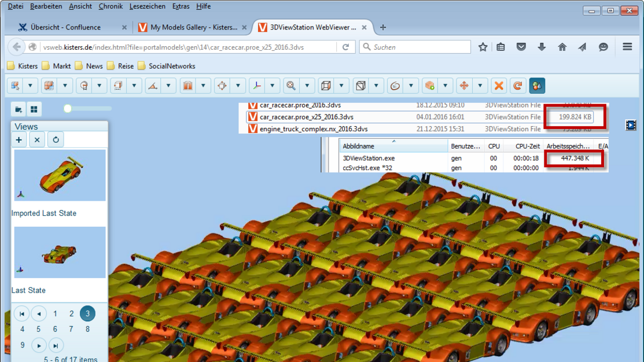The width and height of the screenshot is (644, 362).
Task: Open dropdown next to rotate orbit icon
Action: point(411,86)
